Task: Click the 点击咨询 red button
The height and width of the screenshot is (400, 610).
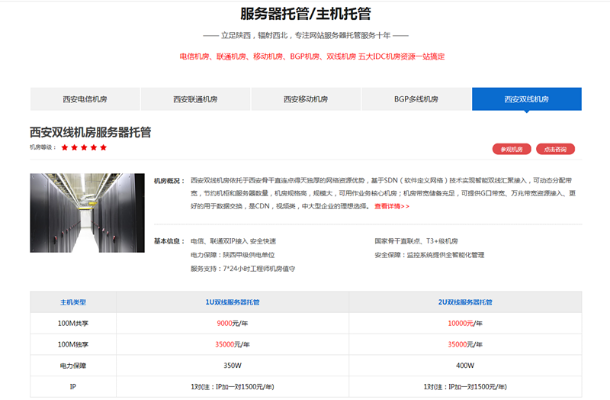Action: click(555, 149)
